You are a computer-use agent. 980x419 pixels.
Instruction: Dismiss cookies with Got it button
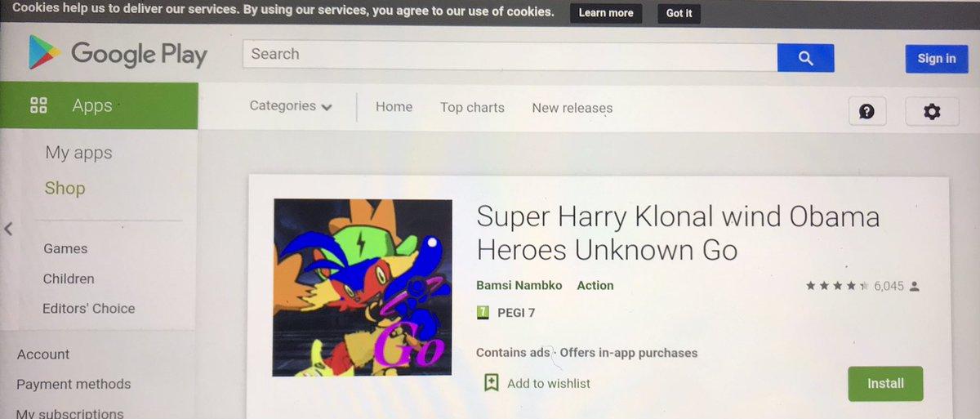tap(679, 13)
